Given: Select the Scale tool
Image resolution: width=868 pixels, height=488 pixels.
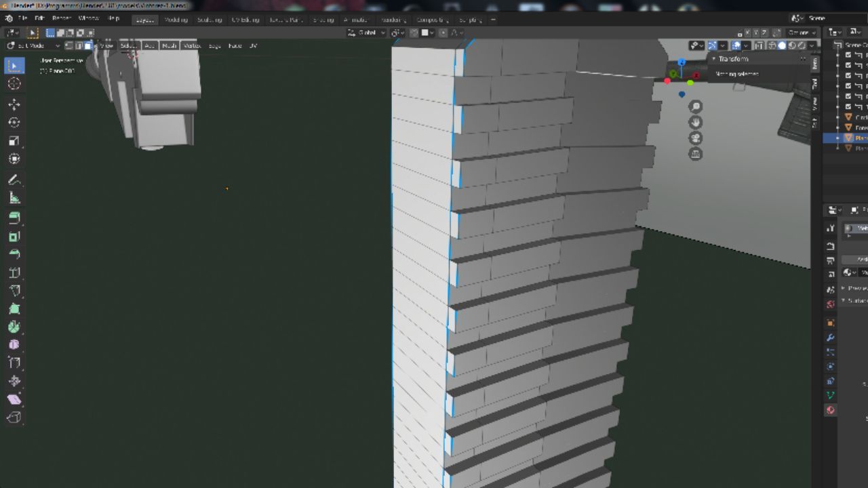Looking at the screenshot, I should pyautogui.click(x=14, y=141).
